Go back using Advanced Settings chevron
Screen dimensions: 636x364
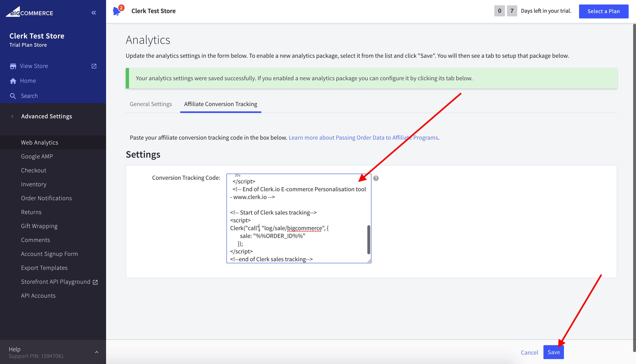tap(12, 116)
